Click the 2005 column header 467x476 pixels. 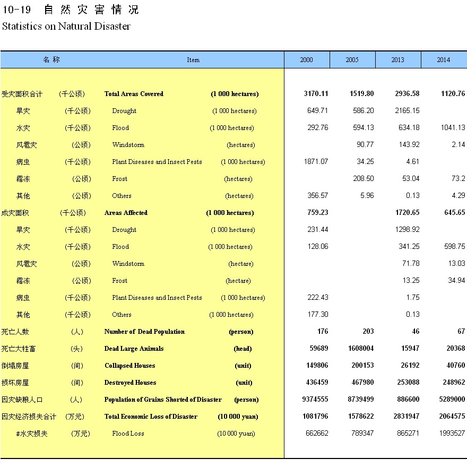coord(352,60)
